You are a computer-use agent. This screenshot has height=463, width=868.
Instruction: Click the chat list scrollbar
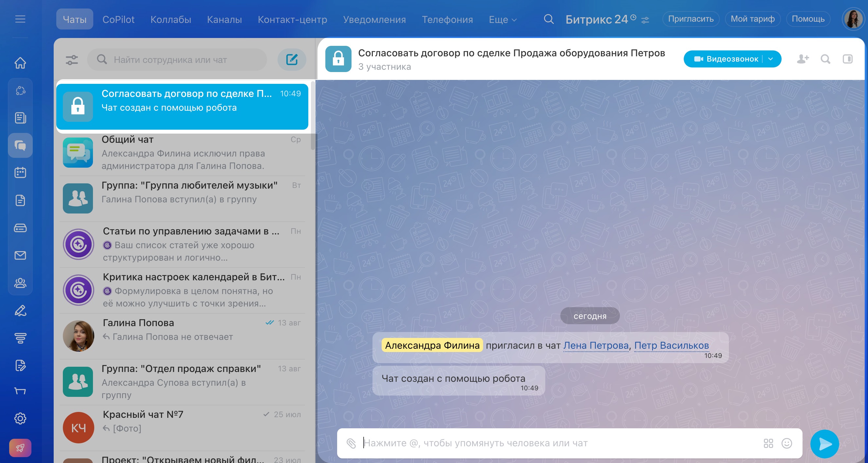pos(313,115)
